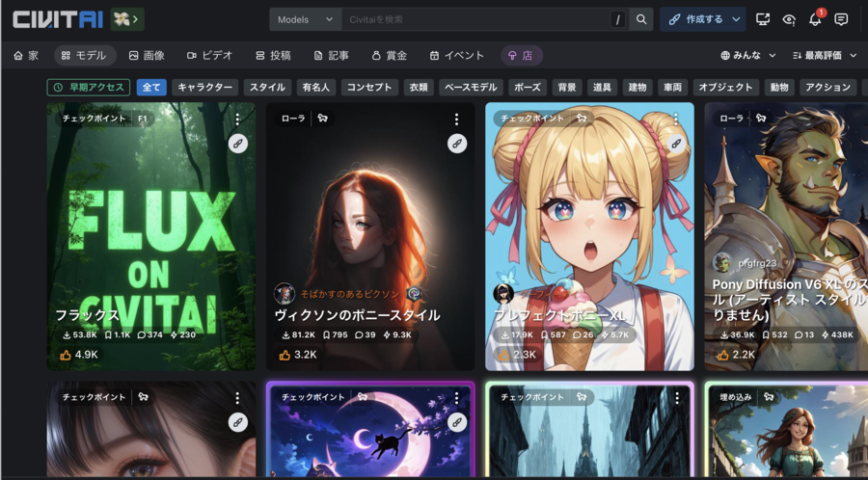Filter by コンセプト category

369,88
